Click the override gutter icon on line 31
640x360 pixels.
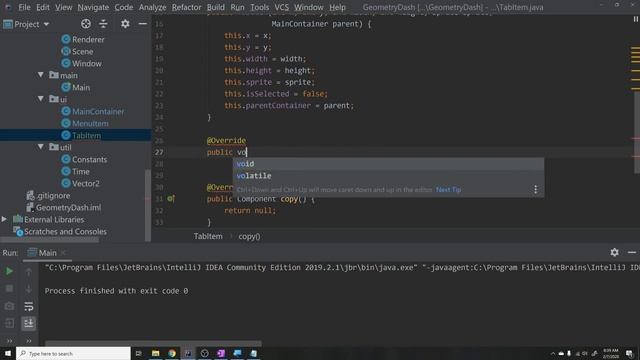[x=171, y=199]
